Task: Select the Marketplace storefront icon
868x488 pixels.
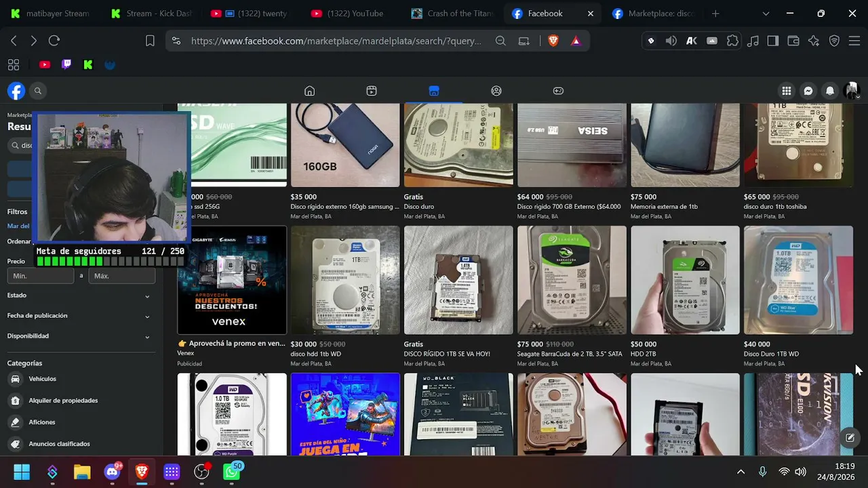Action: pos(434,91)
